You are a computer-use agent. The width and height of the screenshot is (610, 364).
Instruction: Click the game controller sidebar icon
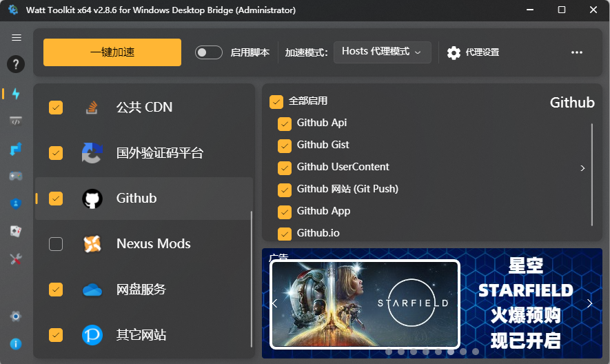tap(16, 176)
